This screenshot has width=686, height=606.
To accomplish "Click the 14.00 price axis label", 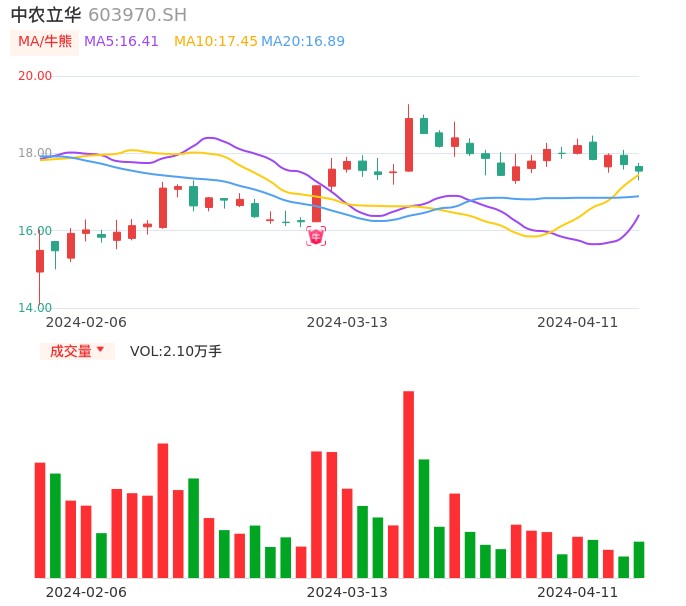I will (35, 308).
